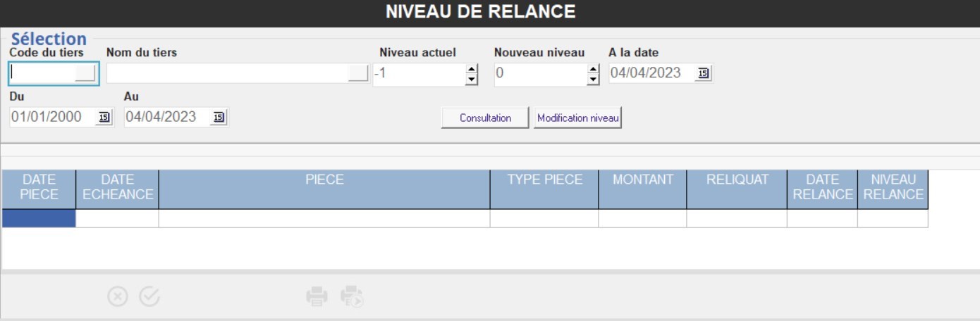Sort by the 'DATE ECHEANCE' column header
This screenshot has width=980, height=321.
click(x=118, y=187)
